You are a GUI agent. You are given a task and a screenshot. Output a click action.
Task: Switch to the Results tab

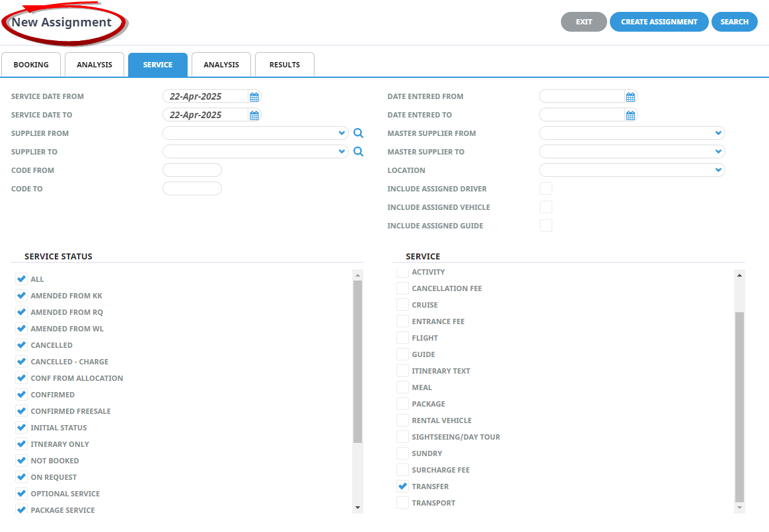[x=285, y=65]
